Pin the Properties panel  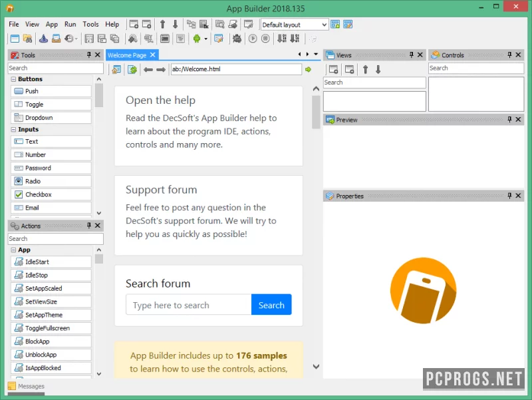click(x=509, y=196)
